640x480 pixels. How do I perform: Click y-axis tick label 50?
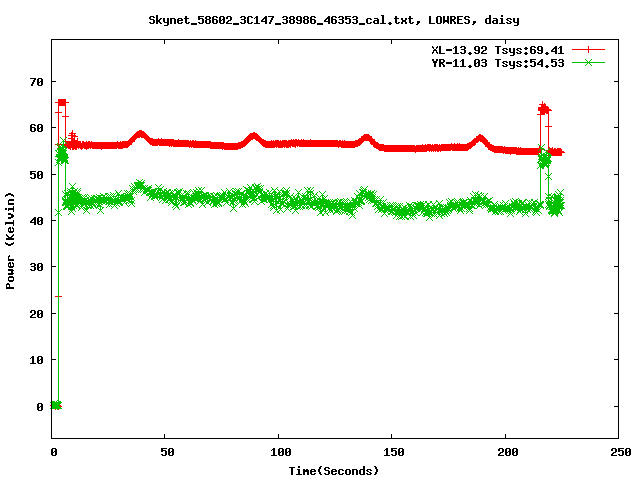pos(36,175)
